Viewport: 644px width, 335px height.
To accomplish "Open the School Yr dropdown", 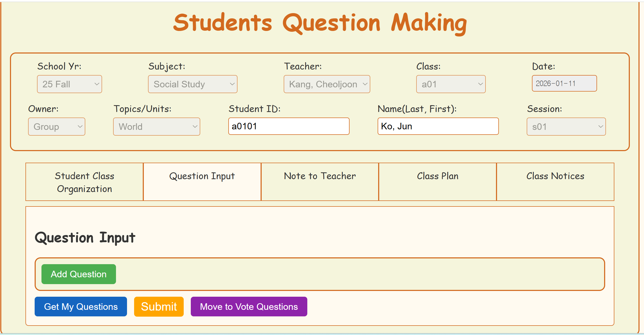I will click(x=69, y=84).
